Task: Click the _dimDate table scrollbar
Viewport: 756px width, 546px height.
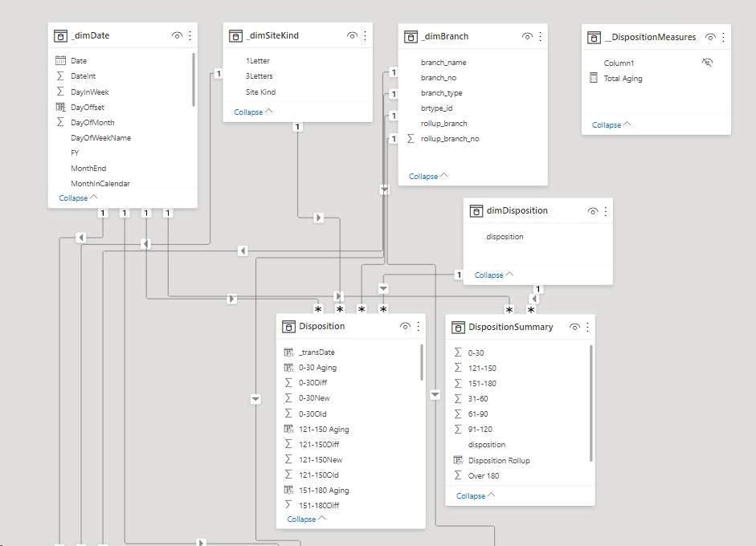Action: point(194,79)
